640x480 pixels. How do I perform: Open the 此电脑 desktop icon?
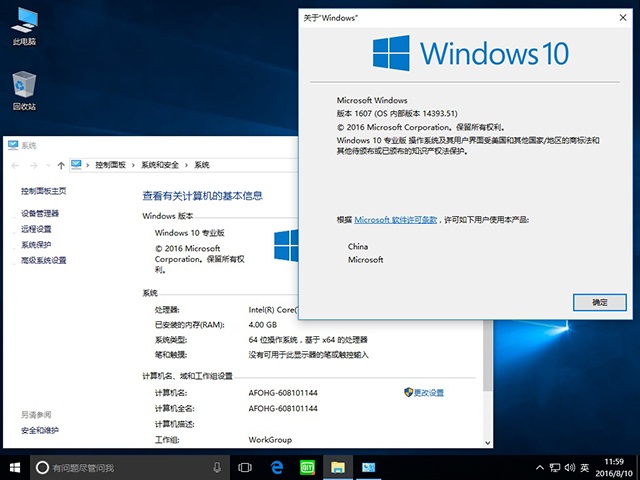(x=24, y=22)
